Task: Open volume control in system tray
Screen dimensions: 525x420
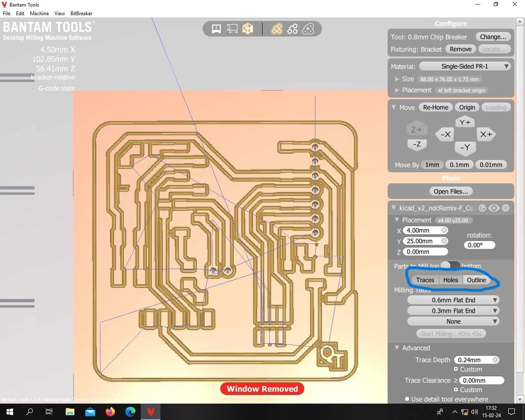Action: point(475,412)
